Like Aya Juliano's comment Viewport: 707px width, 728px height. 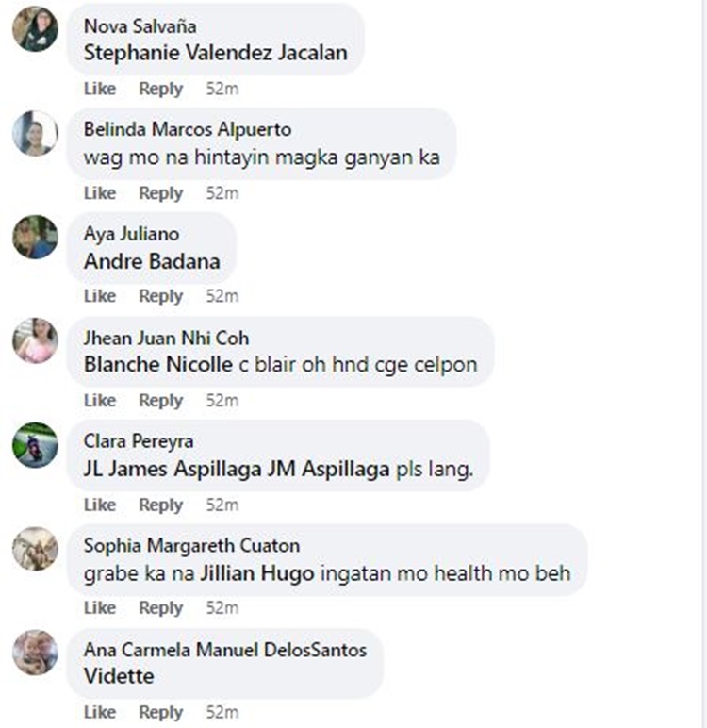(100, 296)
